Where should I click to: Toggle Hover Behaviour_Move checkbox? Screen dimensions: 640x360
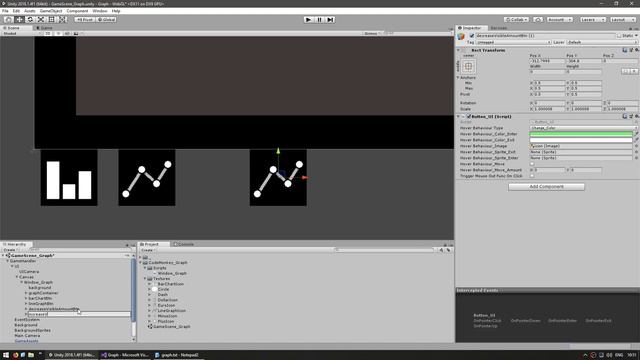coord(532,164)
